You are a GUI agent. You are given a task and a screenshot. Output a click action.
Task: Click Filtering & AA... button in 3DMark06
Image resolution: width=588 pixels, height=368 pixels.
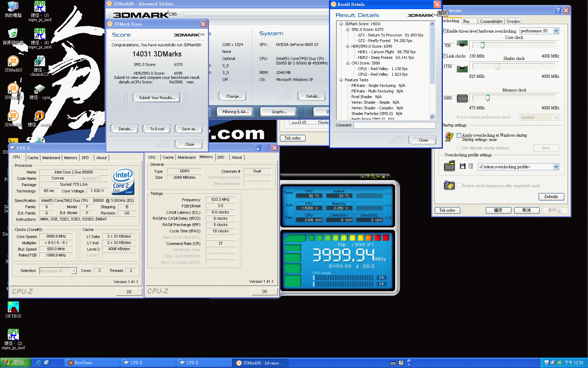pyautogui.click(x=236, y=112)
